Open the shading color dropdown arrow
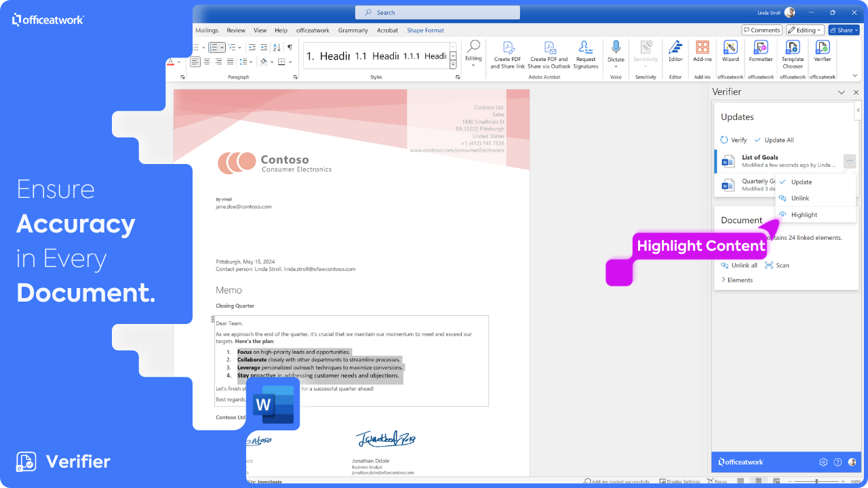The width and height of the screenshot is (868, 488). tap(272, 62)
